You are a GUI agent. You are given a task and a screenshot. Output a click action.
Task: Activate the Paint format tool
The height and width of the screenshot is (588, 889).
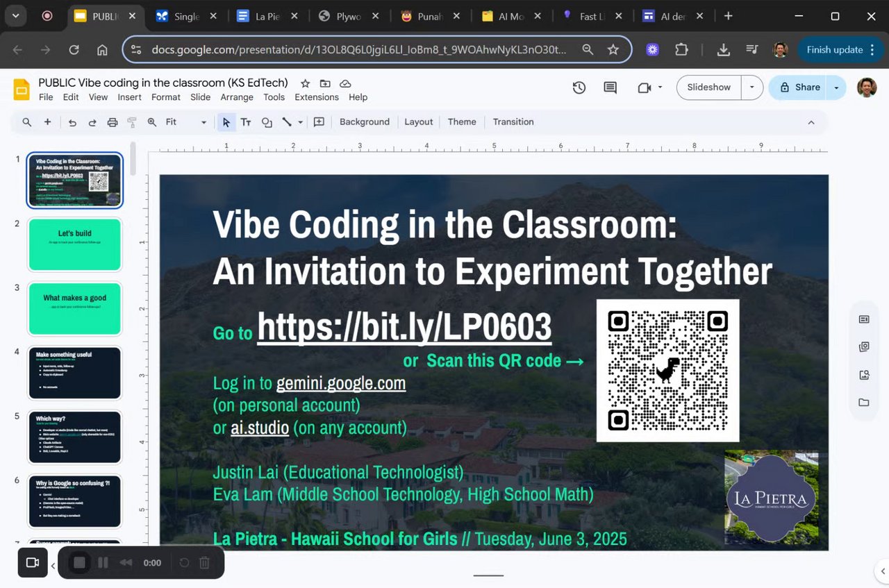point(132,122)
